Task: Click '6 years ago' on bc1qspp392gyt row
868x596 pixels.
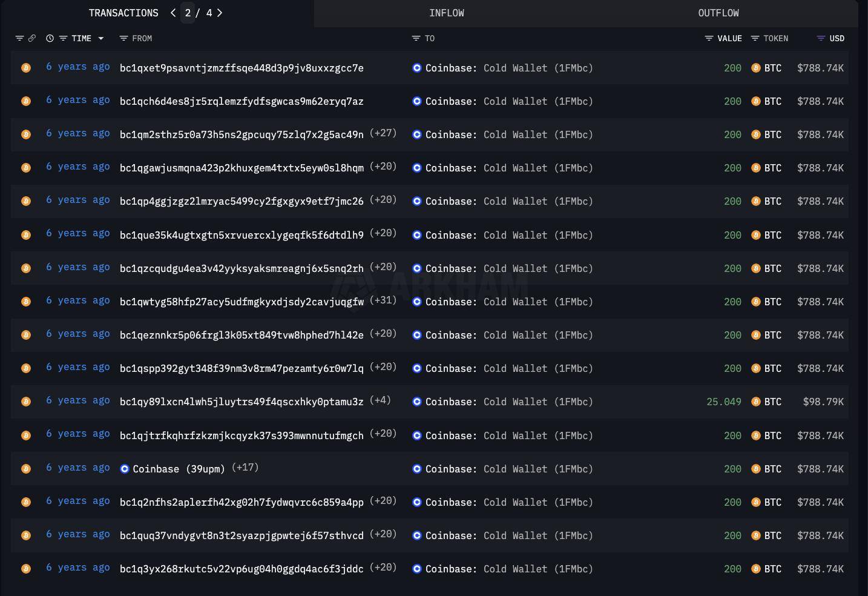Action: point(78,367)
